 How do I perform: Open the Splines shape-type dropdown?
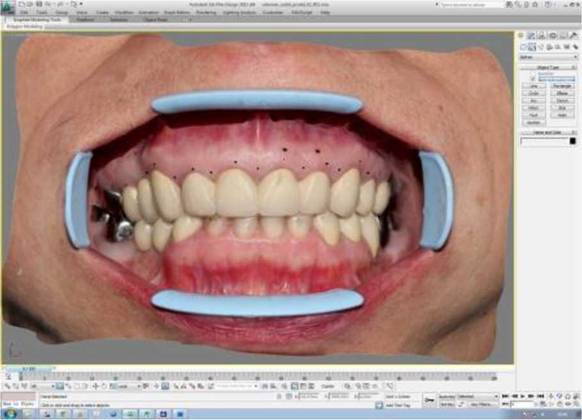pyautogui.click(x=549, y=57)
